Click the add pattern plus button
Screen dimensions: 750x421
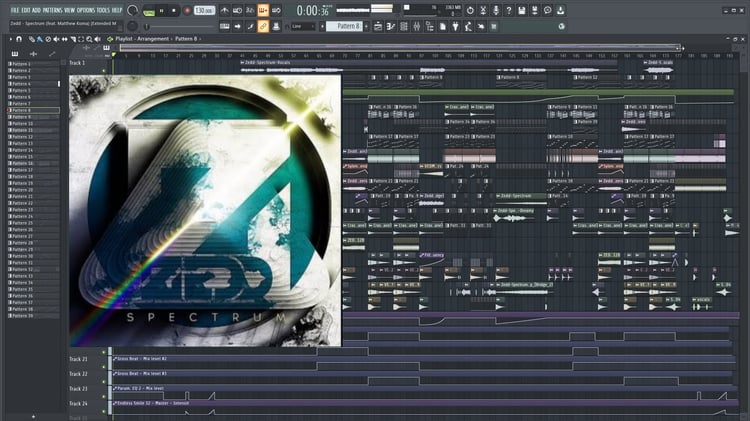pos(366,26)
